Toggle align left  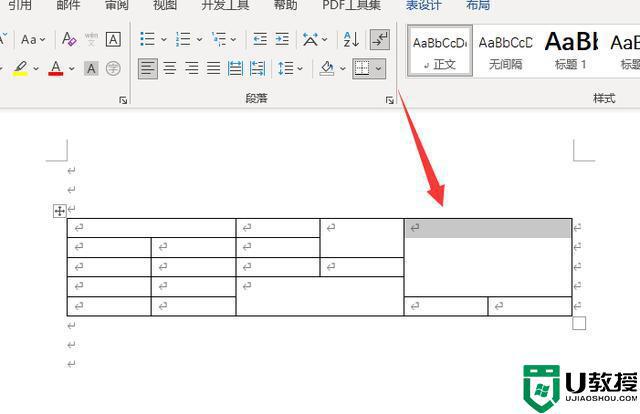click(148, 69)
